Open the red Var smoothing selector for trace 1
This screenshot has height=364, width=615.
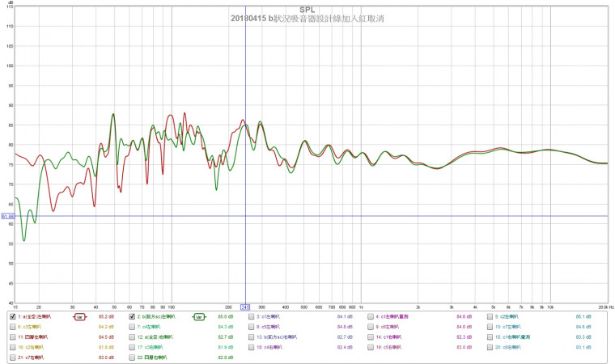80,317
